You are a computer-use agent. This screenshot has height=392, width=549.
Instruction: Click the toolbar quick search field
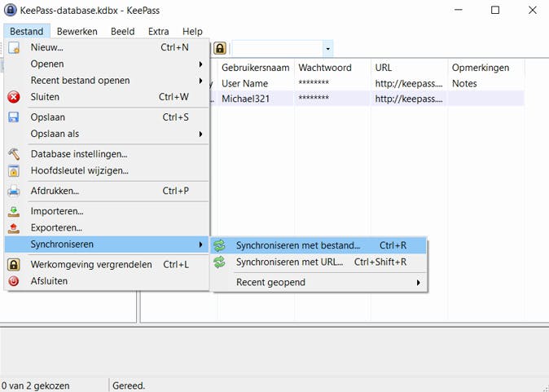click(x=276, y=49)
